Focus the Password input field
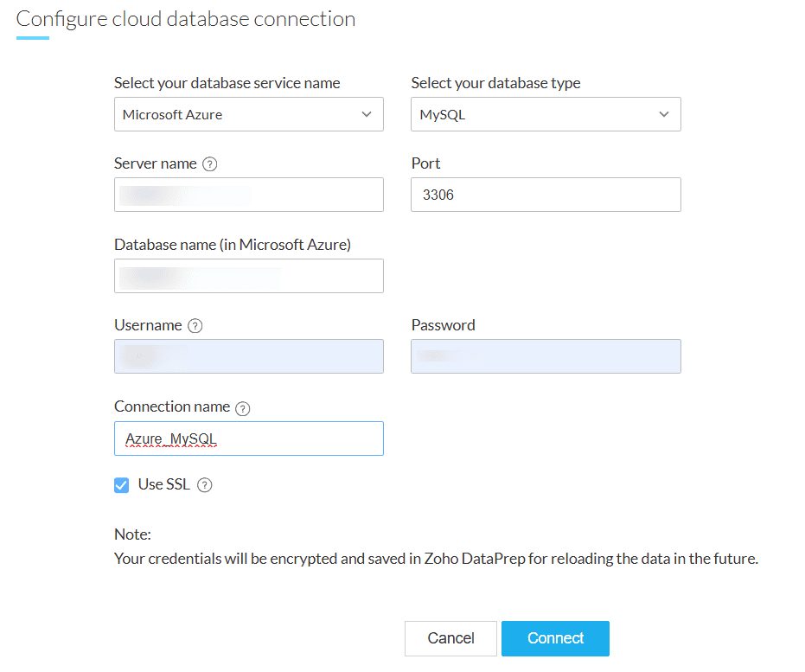Viewport: 805px width, 672px height. tap(545, 356)
